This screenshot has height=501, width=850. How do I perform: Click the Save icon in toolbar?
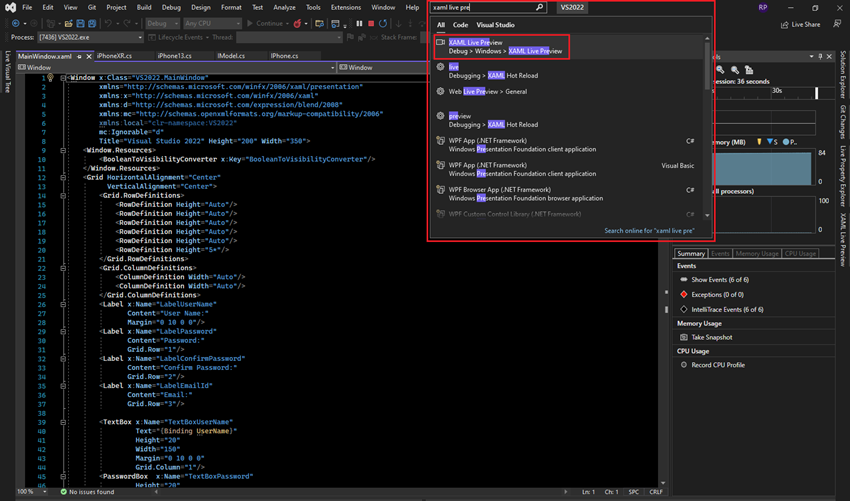click(80, 23)
